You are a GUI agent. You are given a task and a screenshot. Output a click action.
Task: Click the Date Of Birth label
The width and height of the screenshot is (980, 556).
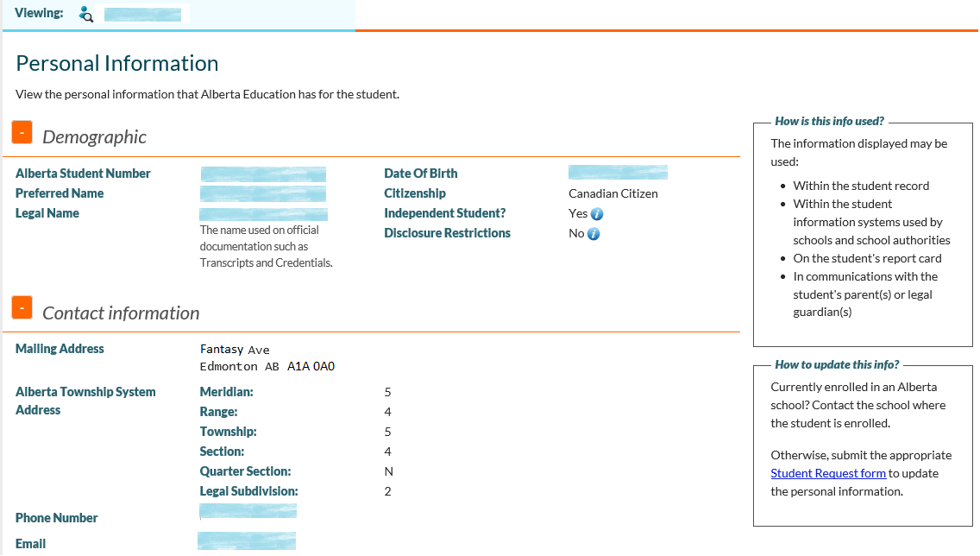(421, 174)
